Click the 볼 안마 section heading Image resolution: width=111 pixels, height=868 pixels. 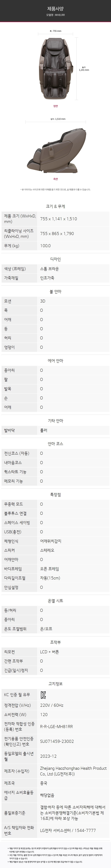(x=55, y=291)
